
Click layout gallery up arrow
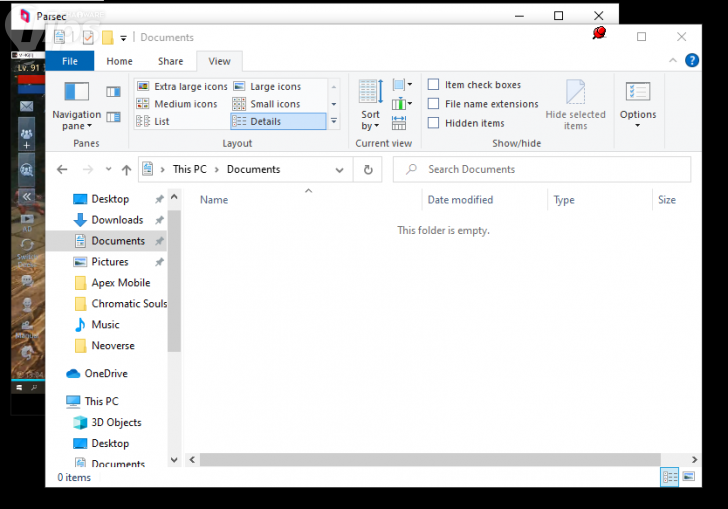(x=334, y=87)
